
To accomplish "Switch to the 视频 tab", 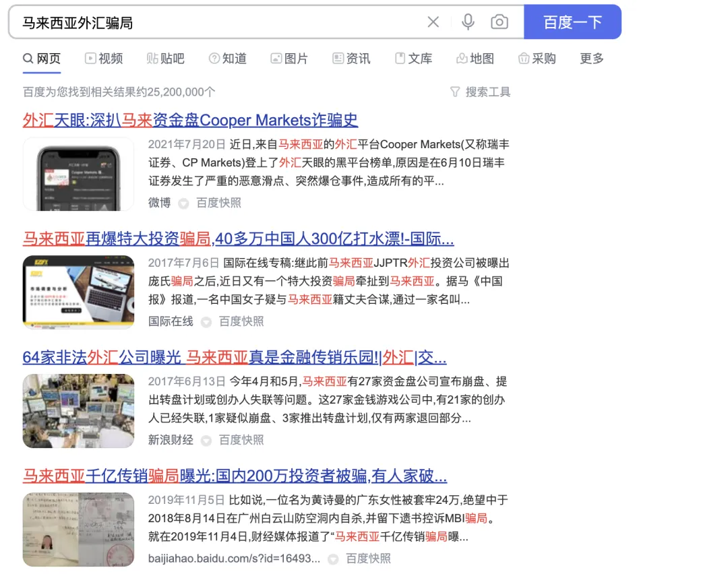I will pos(104,59).
